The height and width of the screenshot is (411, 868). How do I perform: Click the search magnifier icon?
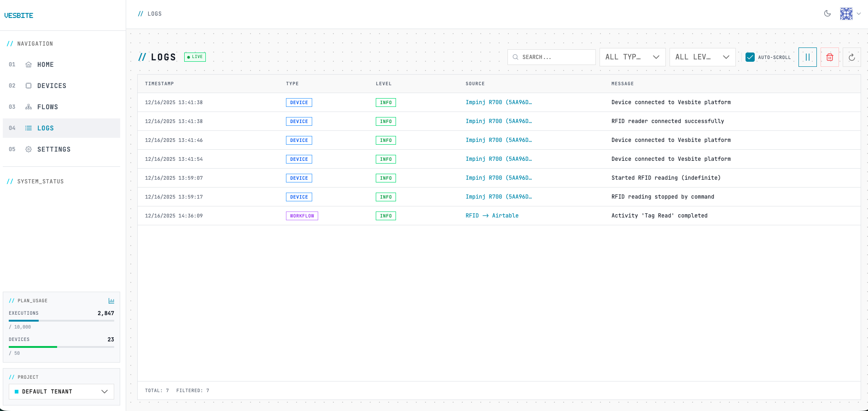pos(516,57)
